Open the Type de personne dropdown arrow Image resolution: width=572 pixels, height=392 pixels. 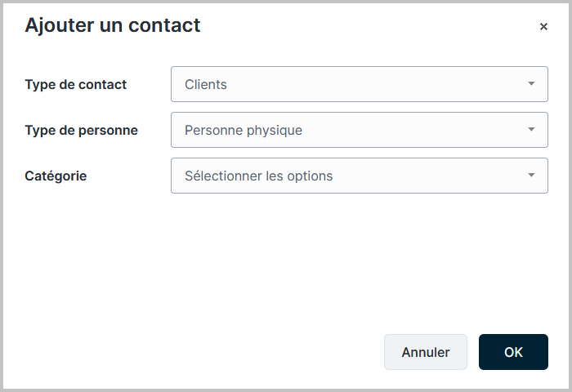pyautogui.click(x=531, y=130)
